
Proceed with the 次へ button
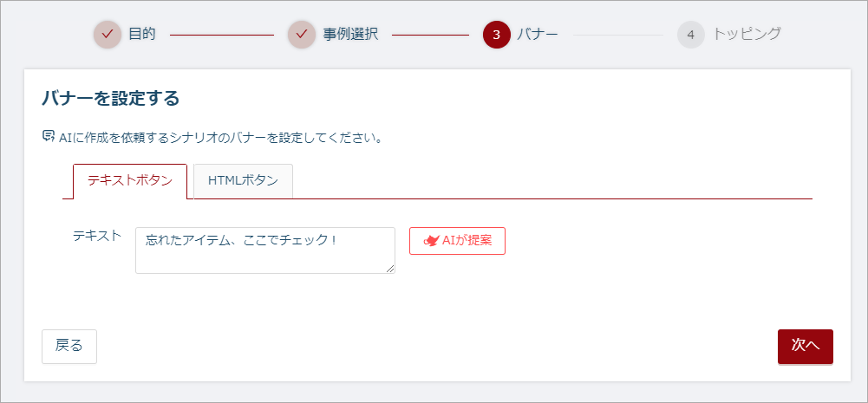tap(806, 346)
